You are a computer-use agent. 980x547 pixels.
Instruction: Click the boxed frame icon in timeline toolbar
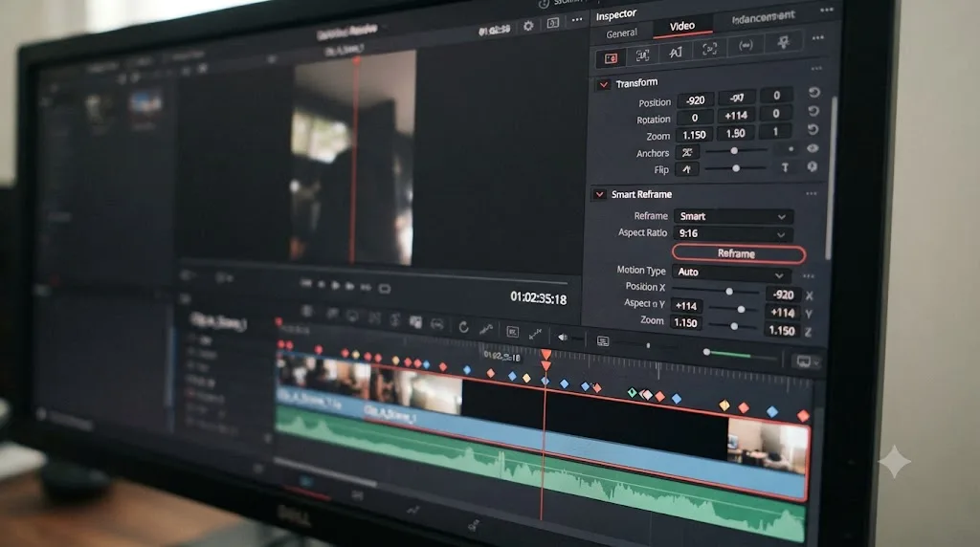[x=513, y=332]
